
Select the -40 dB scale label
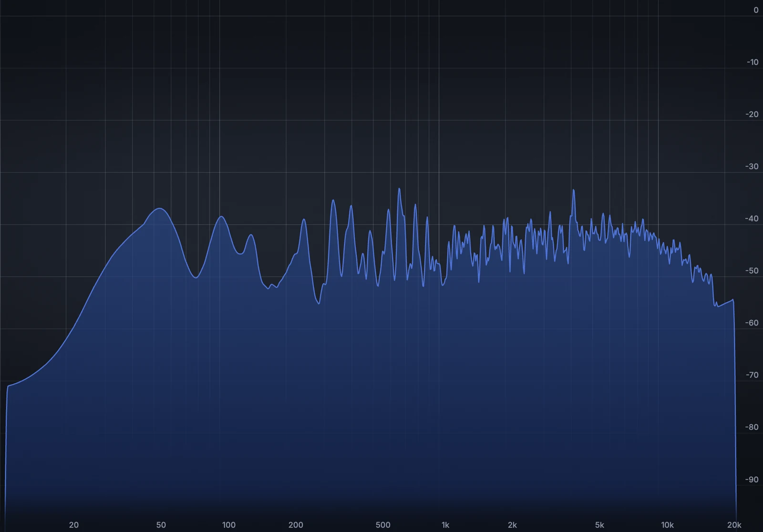coord(752,219)
